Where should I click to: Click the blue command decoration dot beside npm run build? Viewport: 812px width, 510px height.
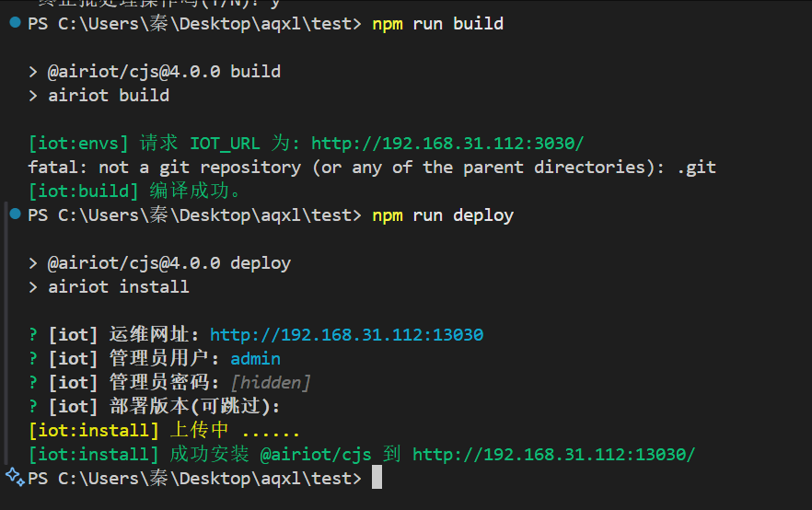coord(15,22)
